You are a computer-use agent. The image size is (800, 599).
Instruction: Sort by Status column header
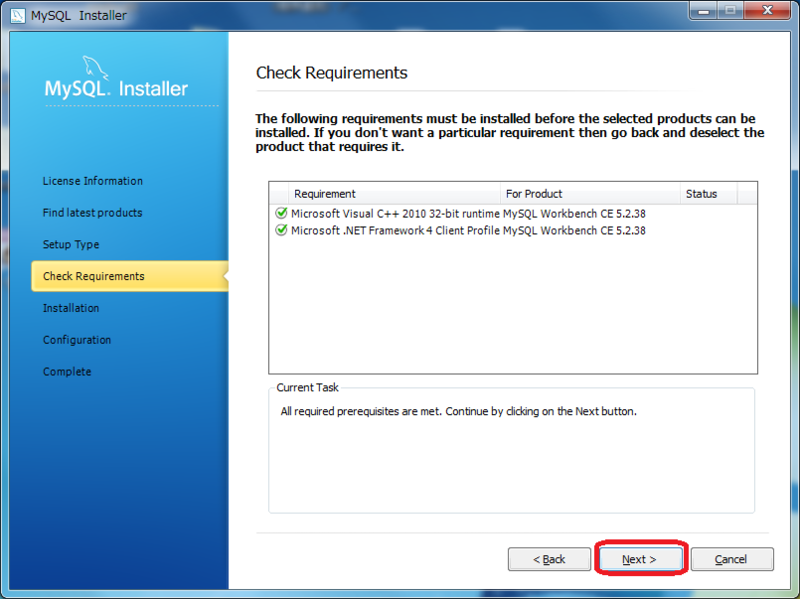pyautogui.click(x=708, y=194)
